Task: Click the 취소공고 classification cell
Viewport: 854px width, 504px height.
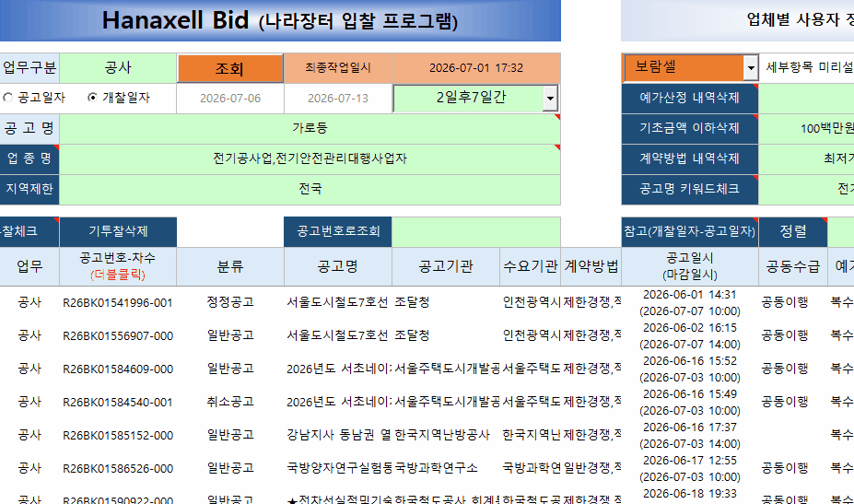Action: click(x=229, y=402)
